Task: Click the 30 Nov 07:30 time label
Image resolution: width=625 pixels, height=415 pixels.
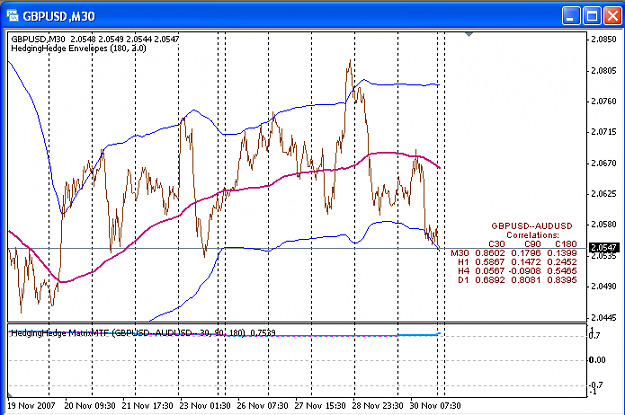Action: [x=435, y=406]
